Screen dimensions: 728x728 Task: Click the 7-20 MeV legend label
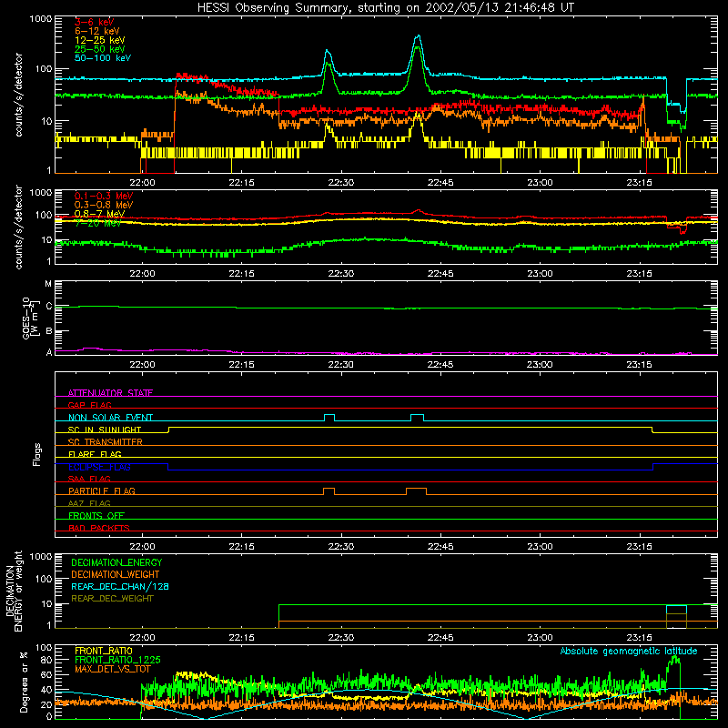(97, 223)
